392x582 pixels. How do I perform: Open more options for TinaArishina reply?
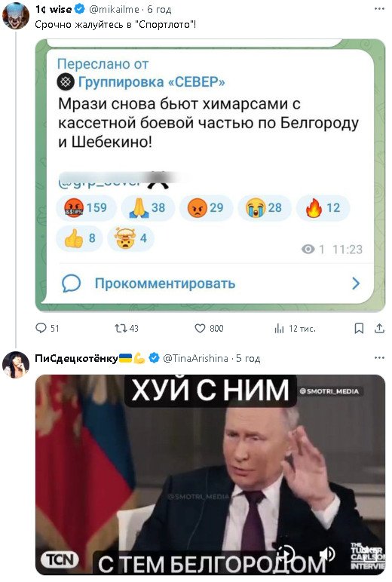(x=379, y=358)
